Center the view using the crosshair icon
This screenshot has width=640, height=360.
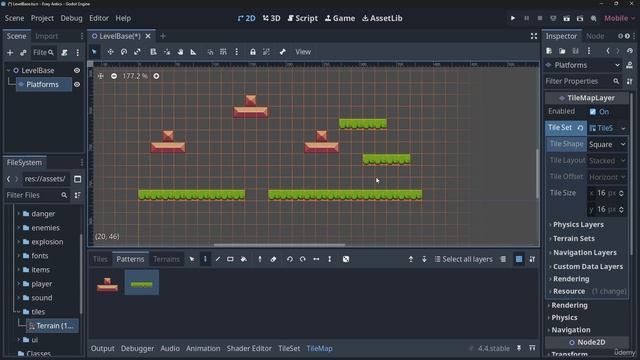click(x=101, y=76)
